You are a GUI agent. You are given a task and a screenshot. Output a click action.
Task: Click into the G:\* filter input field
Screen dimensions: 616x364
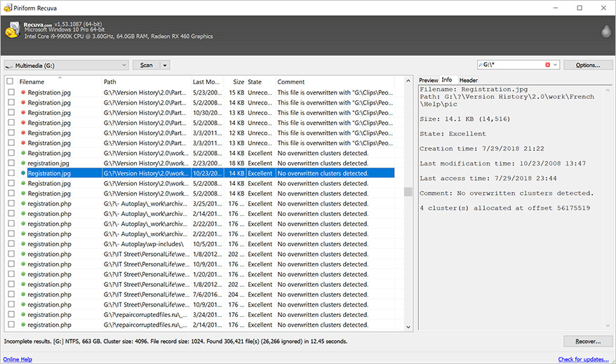pos(513,65)
